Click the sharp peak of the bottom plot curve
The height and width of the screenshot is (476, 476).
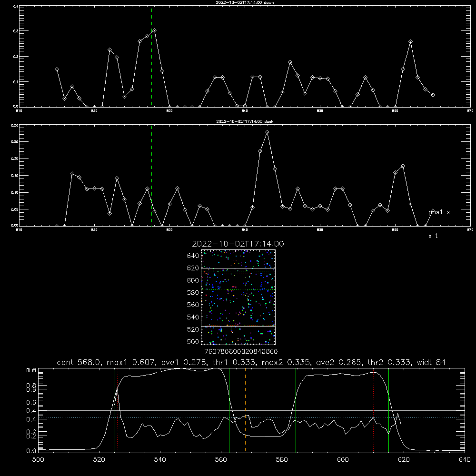pos(117,389)
